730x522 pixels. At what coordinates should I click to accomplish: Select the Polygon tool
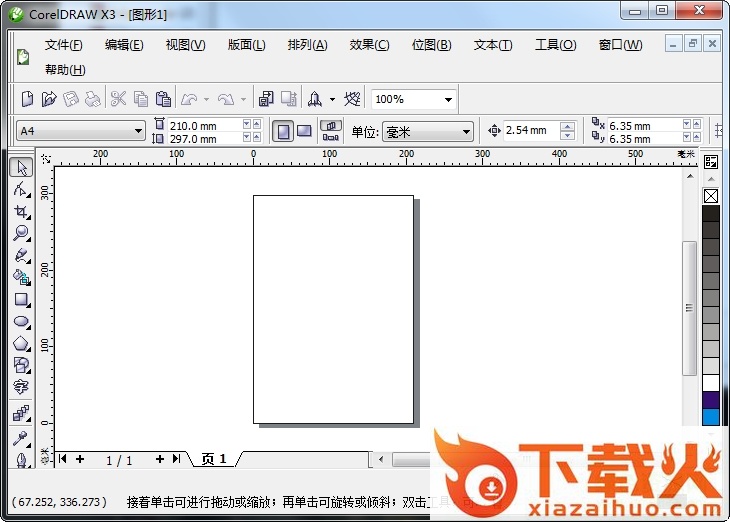coord(21,344)
